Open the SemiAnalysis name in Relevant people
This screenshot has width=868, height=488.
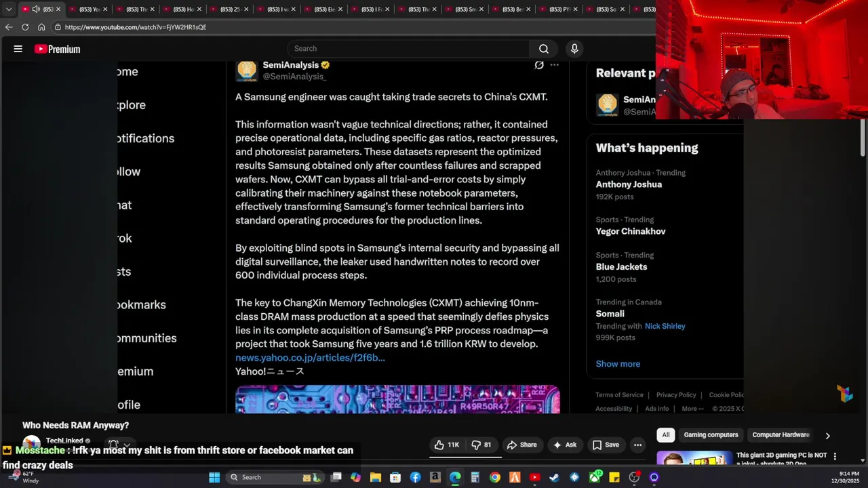coord(639,100)
